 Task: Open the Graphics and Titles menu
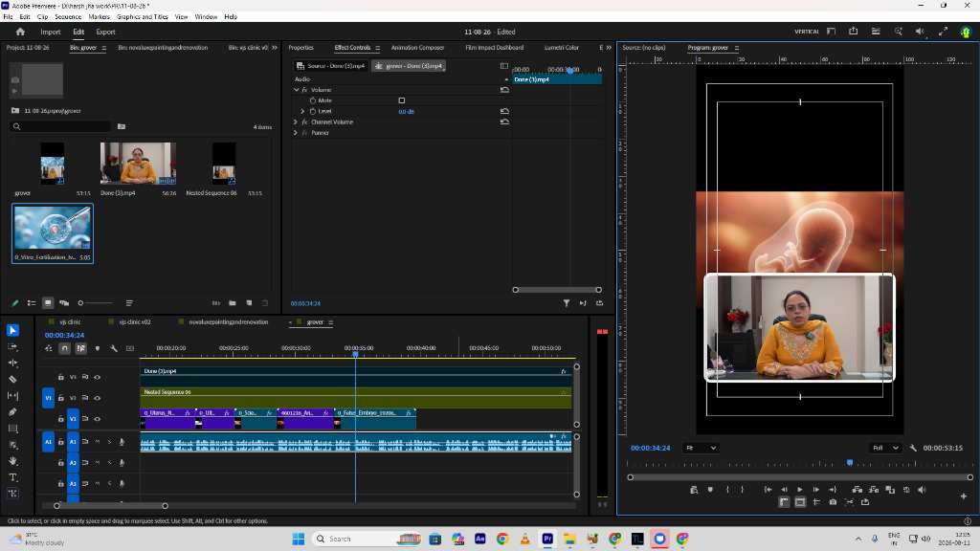(142, 17)
